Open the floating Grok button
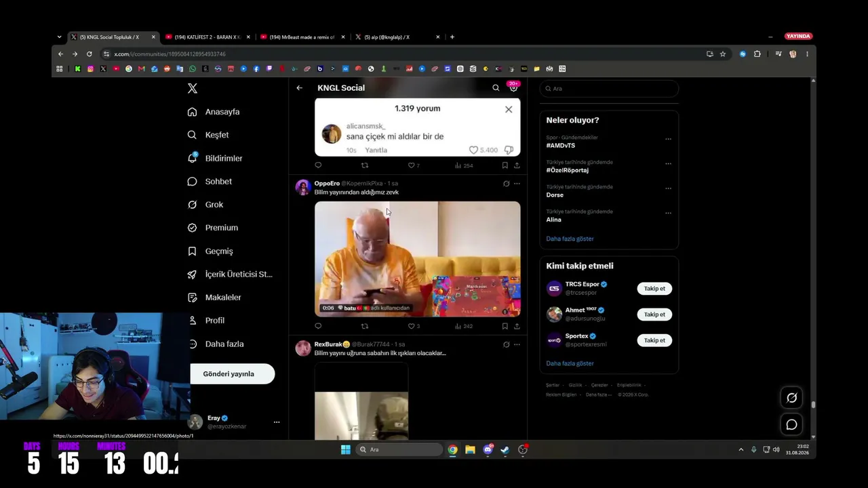This screenshot has height=488, width=868. click(x=791, y=398)
